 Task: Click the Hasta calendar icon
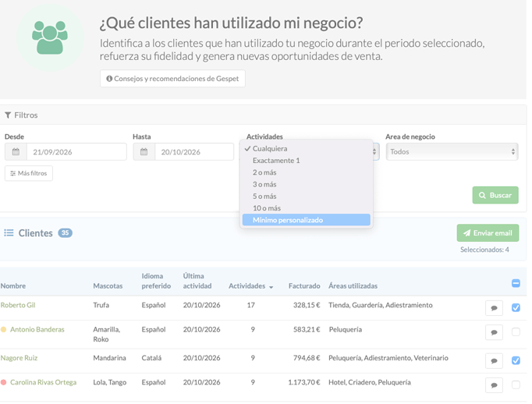(144, 151)
